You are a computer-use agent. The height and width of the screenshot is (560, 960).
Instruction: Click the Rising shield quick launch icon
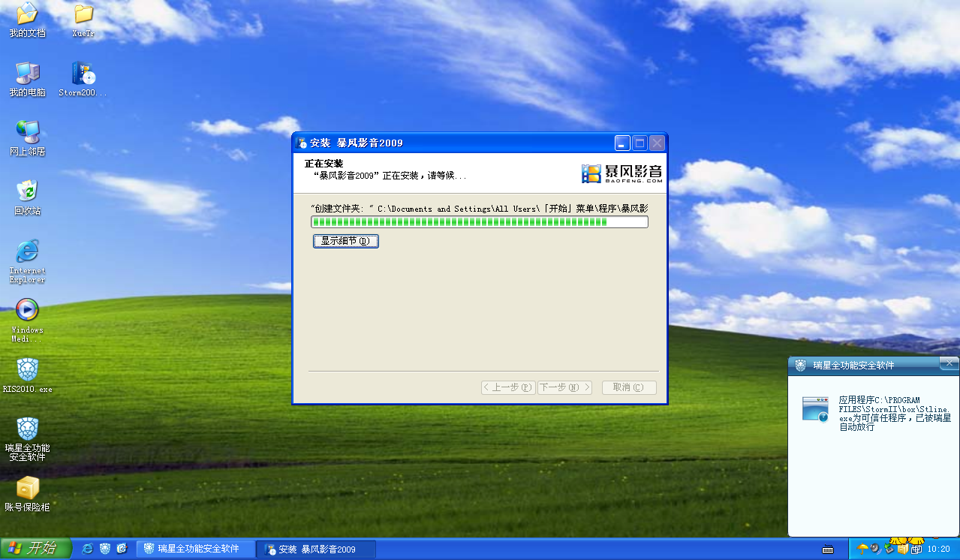[105, 549]
